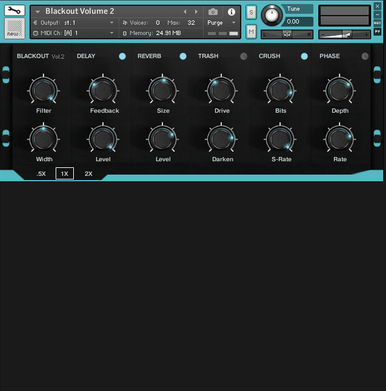Enable the PHASE effect light
This screenshot has height=391, width=386.
coord(365,56)
